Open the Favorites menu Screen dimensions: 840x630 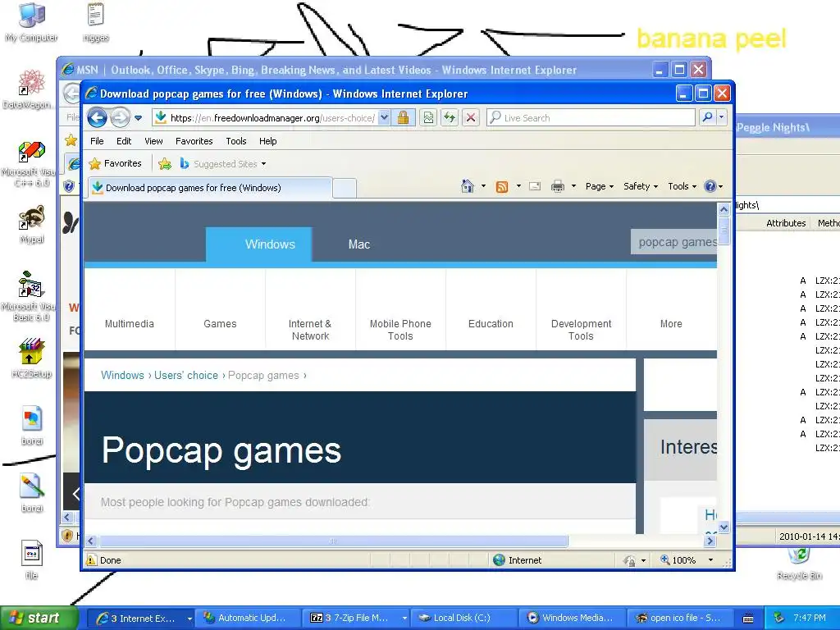click(x=194, y=141)
